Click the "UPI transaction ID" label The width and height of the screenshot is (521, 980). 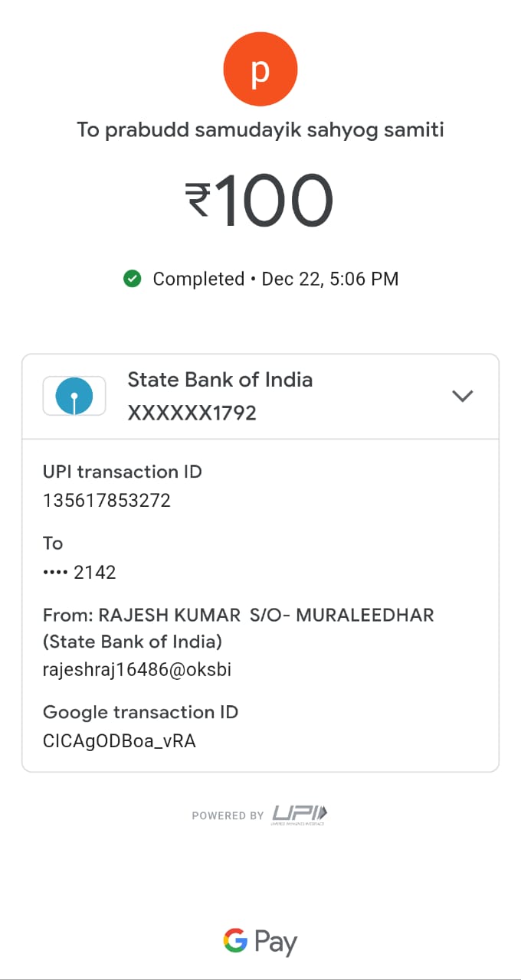point(123,472)
